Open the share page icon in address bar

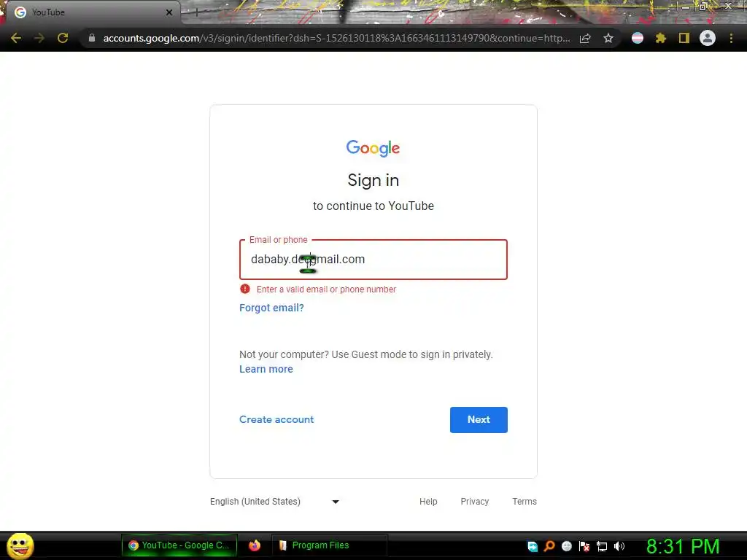click(x=585, y=38)
